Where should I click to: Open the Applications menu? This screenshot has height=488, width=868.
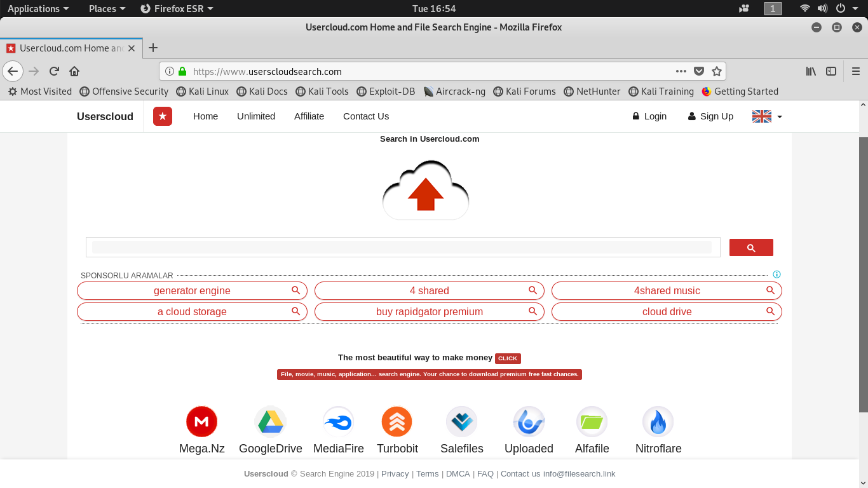click(x=38, y=8)
